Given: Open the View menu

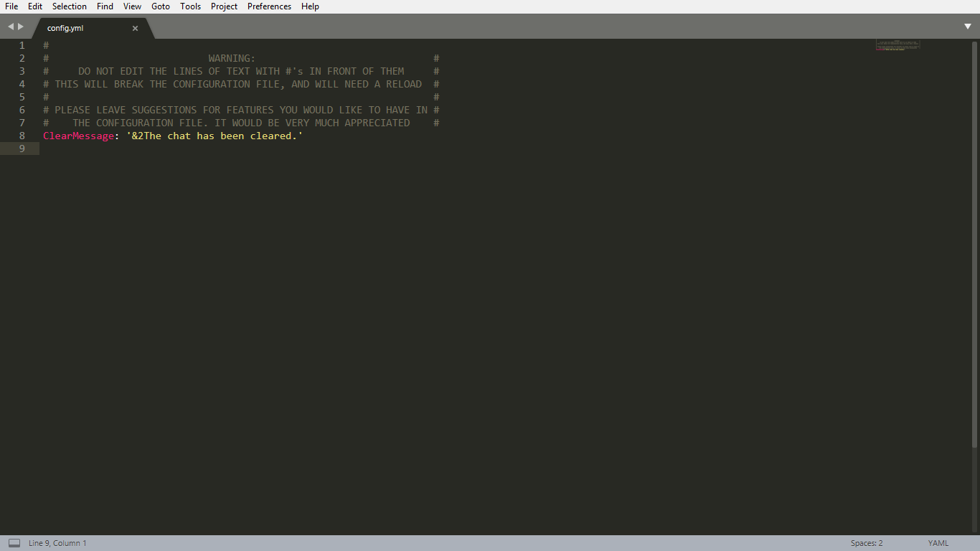Looking at the screenshot, I should point(132,6).
